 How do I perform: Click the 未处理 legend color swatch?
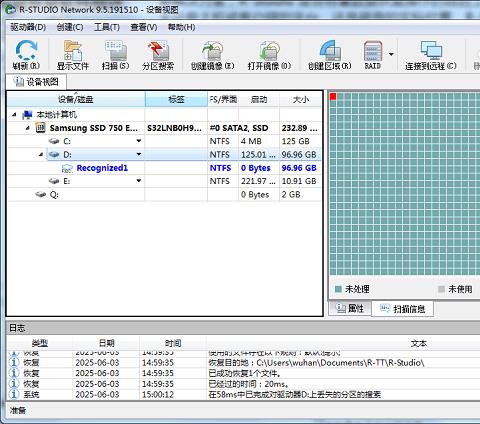click(x=338, y=289)
